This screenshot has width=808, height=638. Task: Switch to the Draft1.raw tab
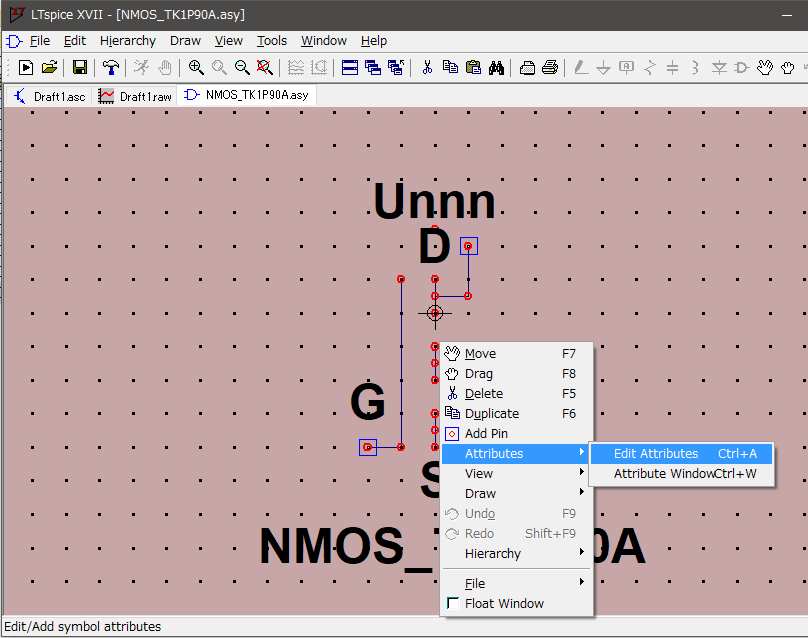[x=135, y=96]
